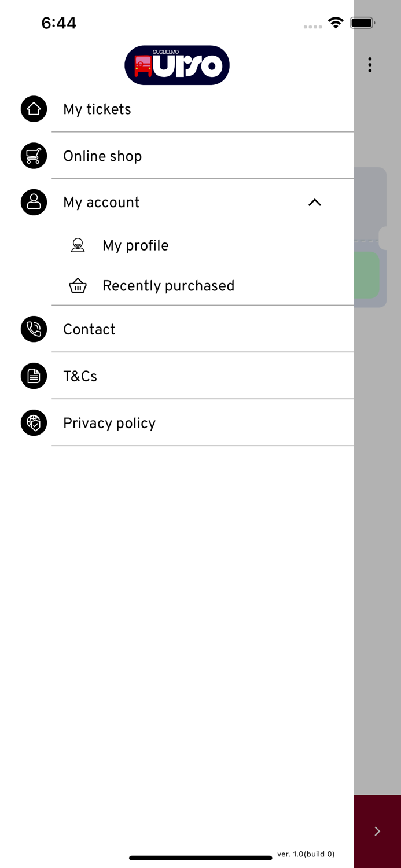Image resolution: width=401 pixels, height=868 pixels.
Task: Tap the shopping cart icon
Action: pyautogui.click(x=34, y=156)
